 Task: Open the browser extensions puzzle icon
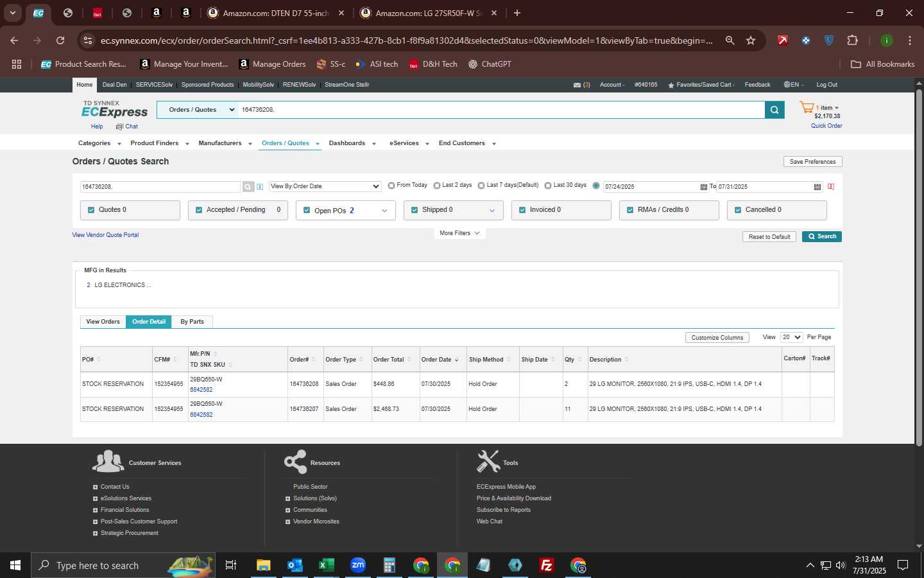[852, 40]
